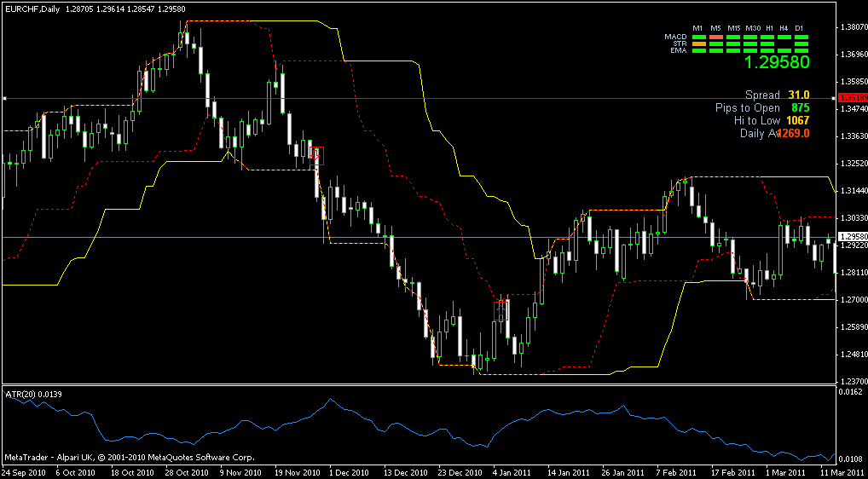Click the 1.31440 price axis label
868x479 pixels.
pos(853,190)
